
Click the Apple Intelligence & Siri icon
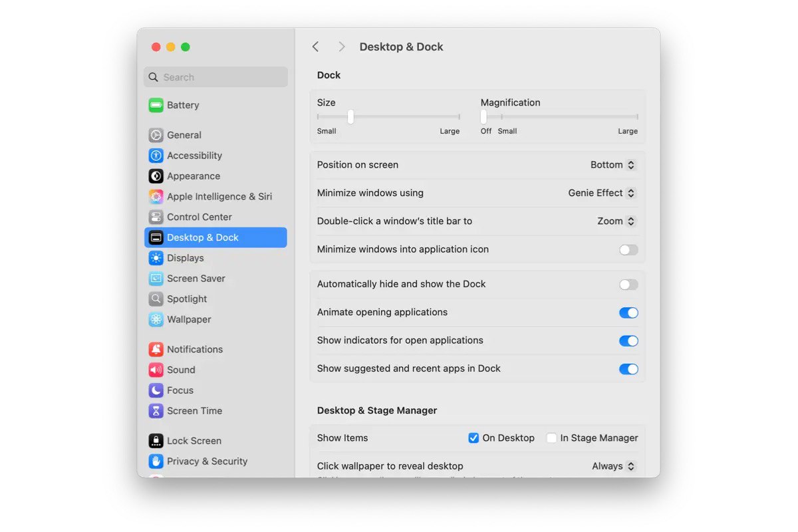pyautogui.click(x=156, y=197)
